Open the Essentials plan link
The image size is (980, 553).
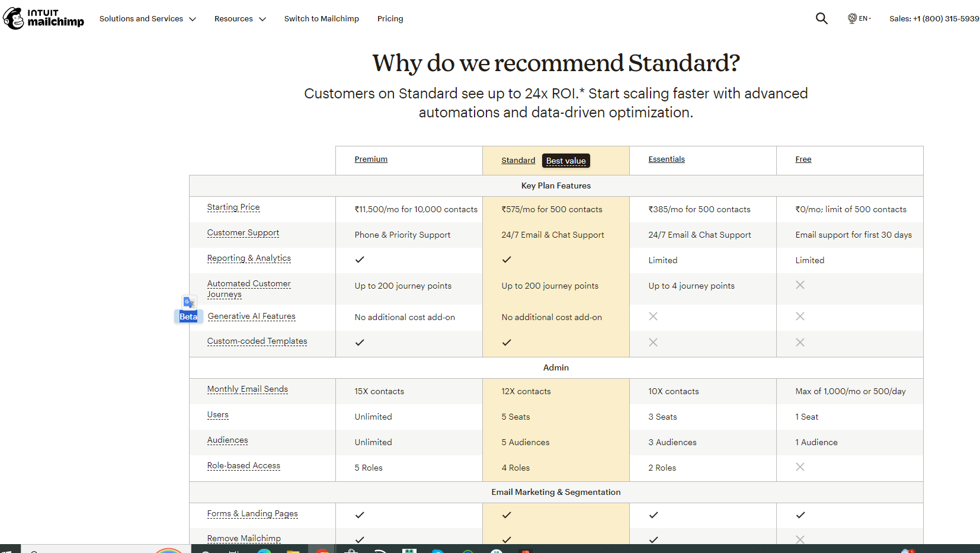667,159
